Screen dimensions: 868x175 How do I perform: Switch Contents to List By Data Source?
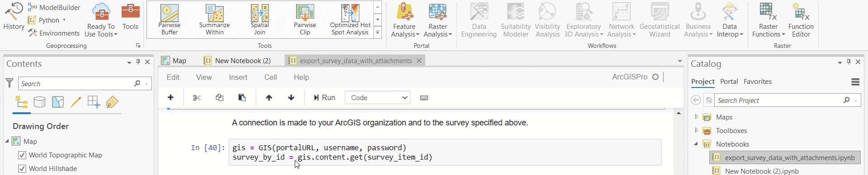(40, 102)
